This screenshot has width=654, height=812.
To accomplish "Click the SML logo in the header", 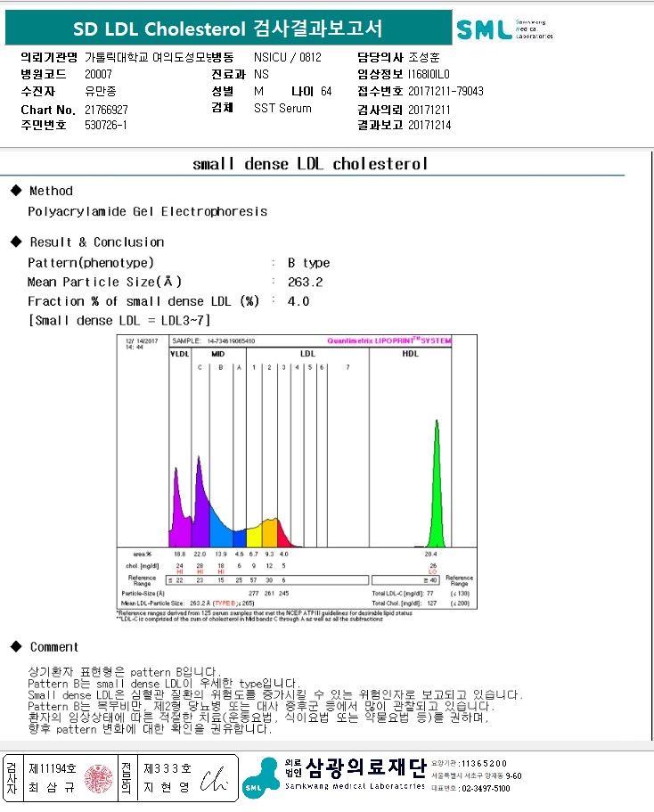I will (x=505, y=29).
